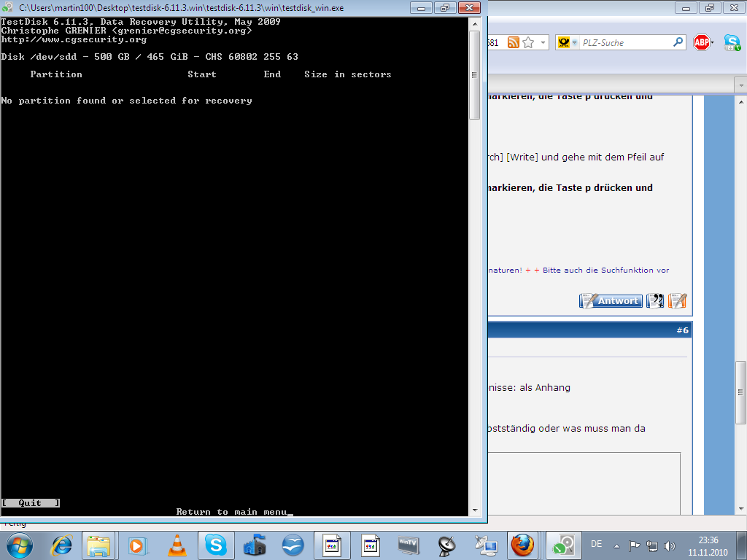This screenshot has width=747, height=560.
Task: Open WinTV from the taskbar
Action: pyautogui.click(x=408, y=545)
